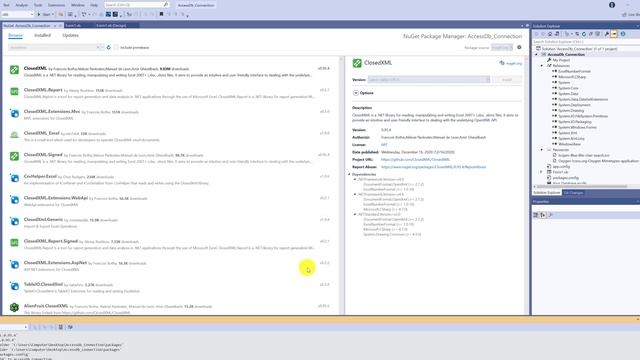Click the property pages wrench in Properties panel

[x=551, y=215]
